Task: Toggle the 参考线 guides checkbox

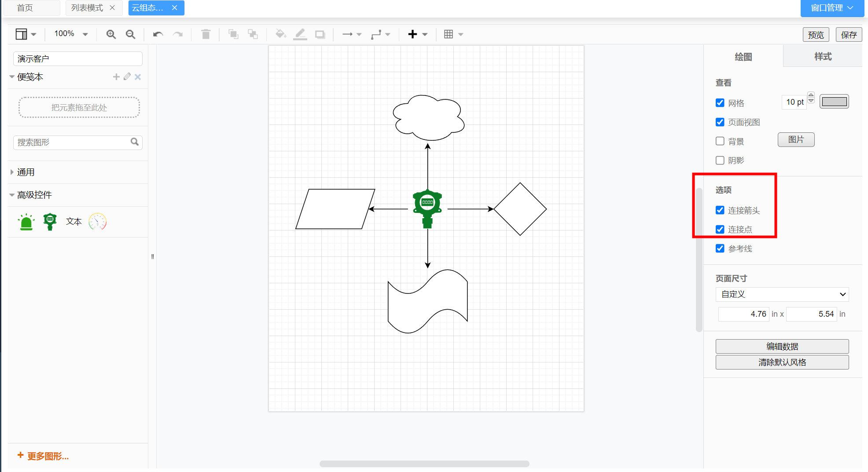Action: coord(720,249)
